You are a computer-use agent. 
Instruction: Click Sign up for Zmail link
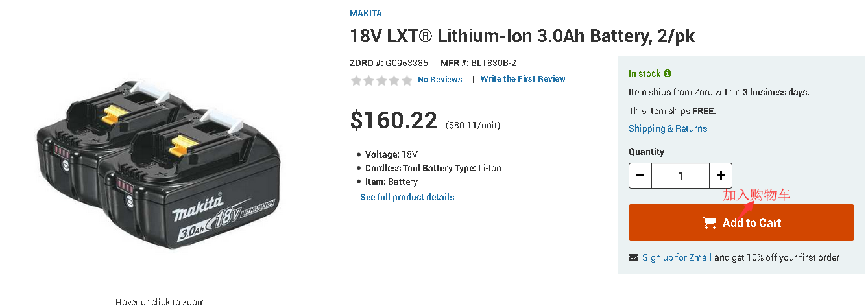[677, 257]
